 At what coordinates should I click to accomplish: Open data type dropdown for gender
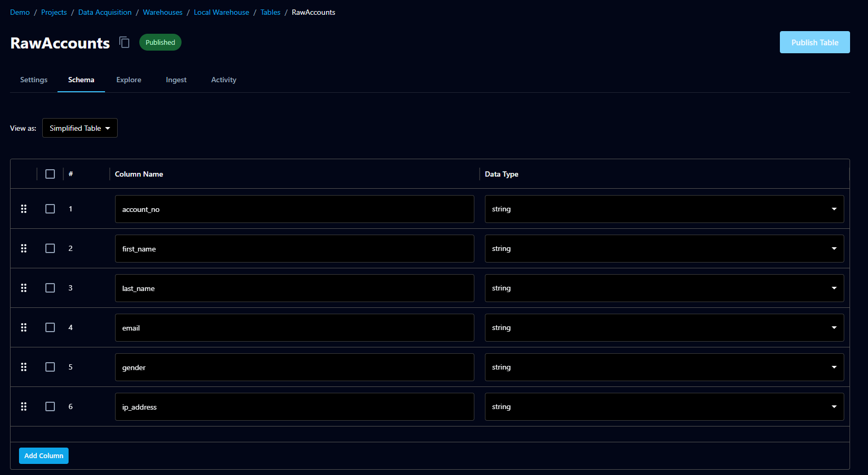click(x=664, y=367)
